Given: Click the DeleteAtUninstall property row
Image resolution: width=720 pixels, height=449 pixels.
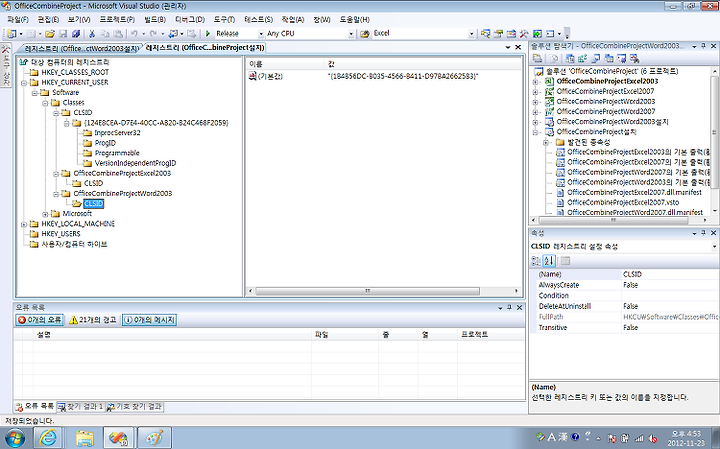Looking at the screenshot, I should 624,306.
